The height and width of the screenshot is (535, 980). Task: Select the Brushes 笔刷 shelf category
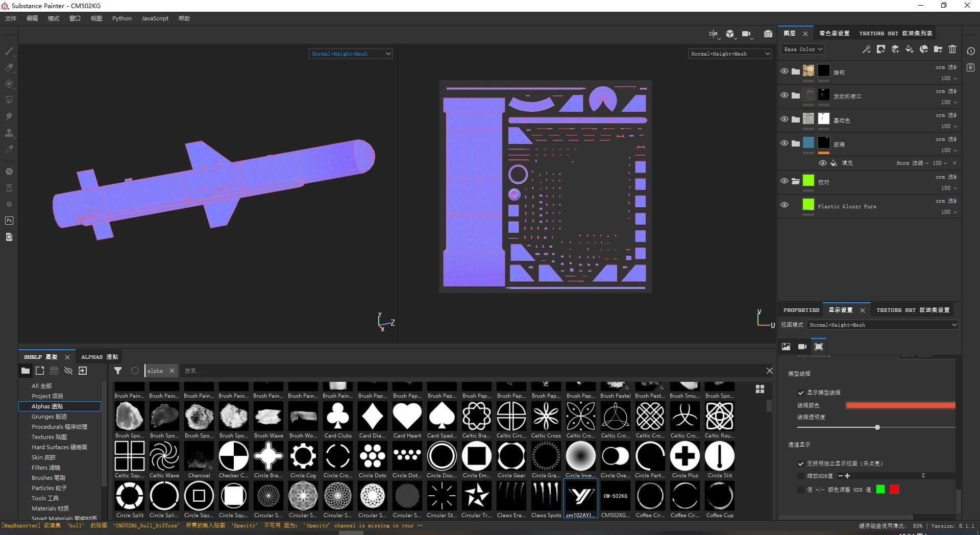pyautogui.click(x=48, y=478)
